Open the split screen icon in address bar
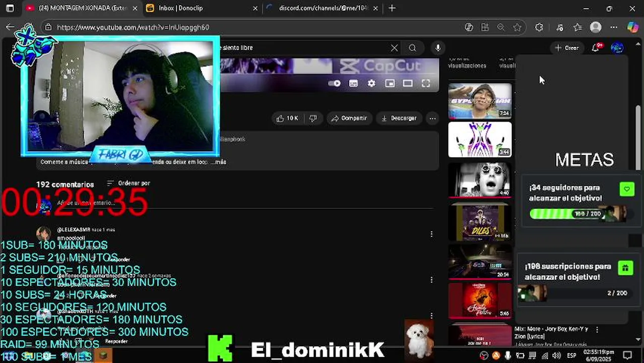 pos(485,27)
